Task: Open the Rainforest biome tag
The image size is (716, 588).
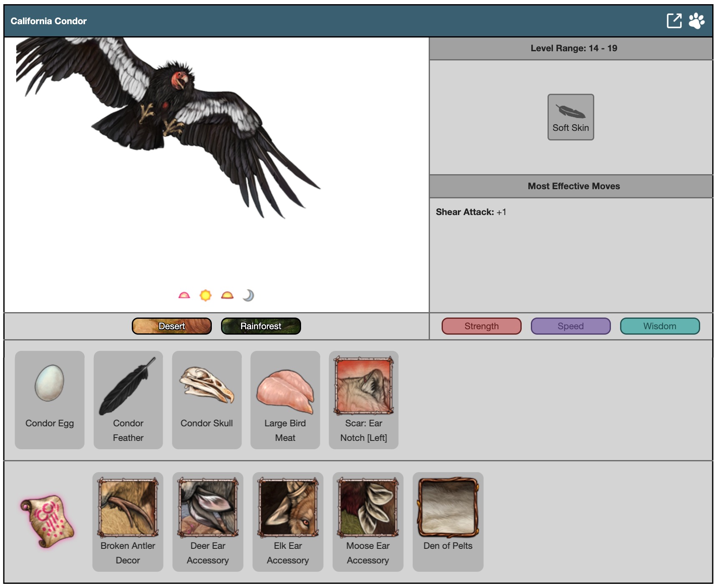Action: pos(261,326)
